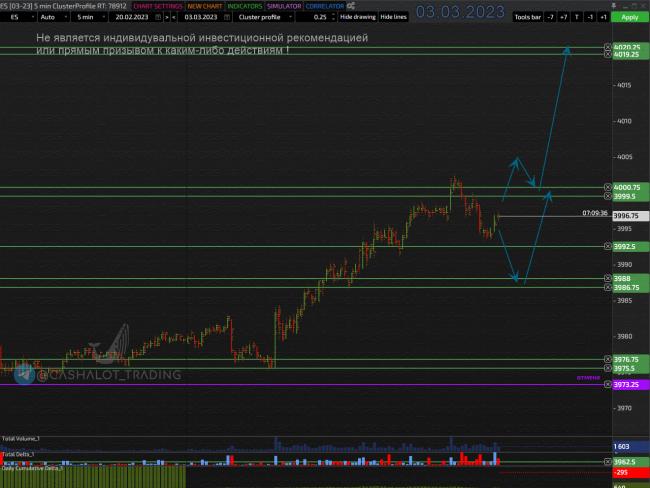Select the 3992.5 green price label
Viewport: 650px width, 488px height.
pyautogui.click(x=631, y=246)
